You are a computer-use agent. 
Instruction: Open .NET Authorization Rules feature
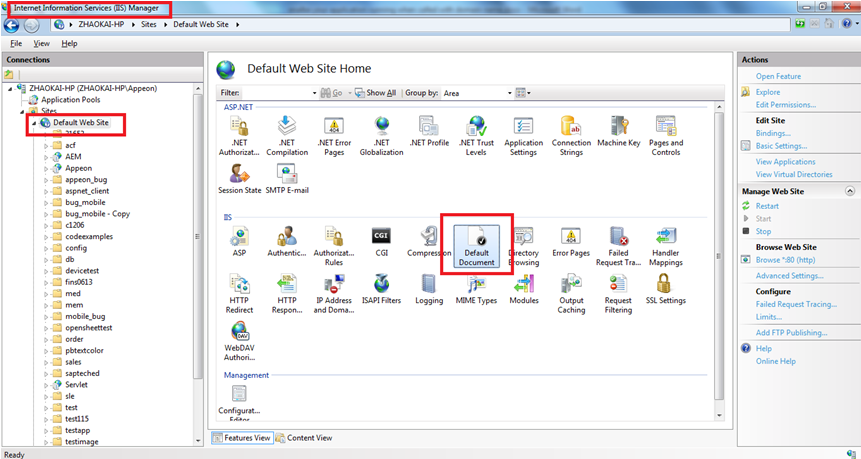point(239,136)
